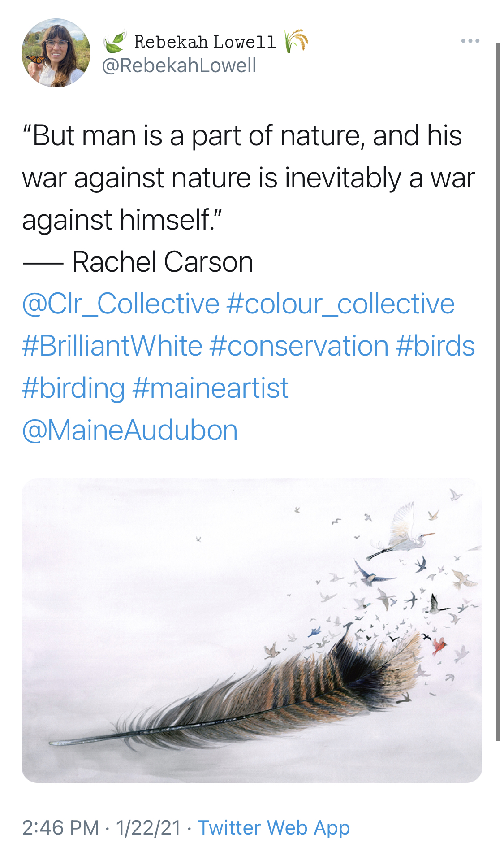Open the feather and birds painting image
This screenshot has height=865, width=504.
click(x=252, y=630)
